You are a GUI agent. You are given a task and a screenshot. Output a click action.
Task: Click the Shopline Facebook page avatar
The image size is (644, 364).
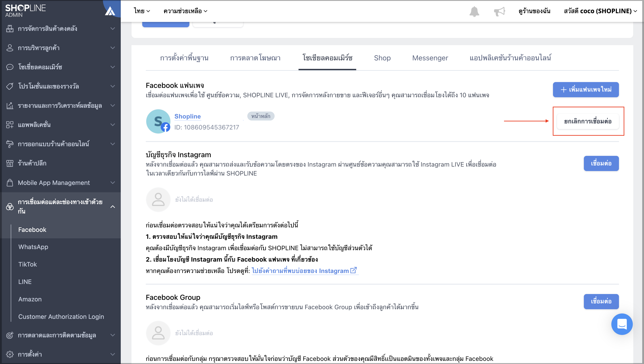click(158, 121)
